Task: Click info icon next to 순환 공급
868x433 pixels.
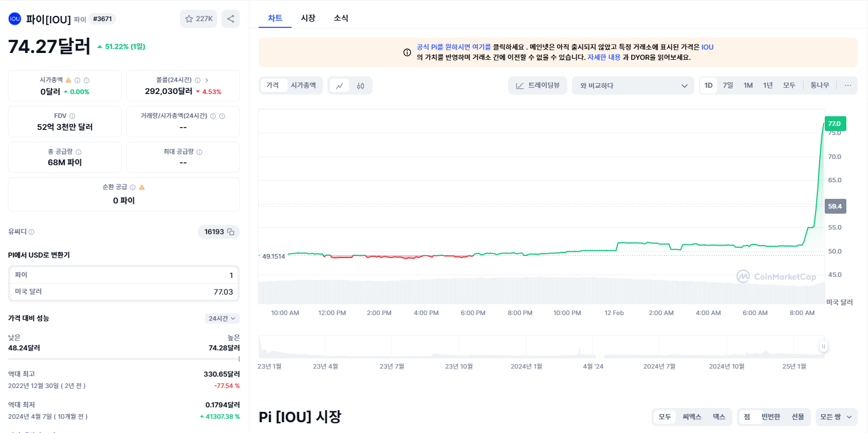Action: pos(133,187)
